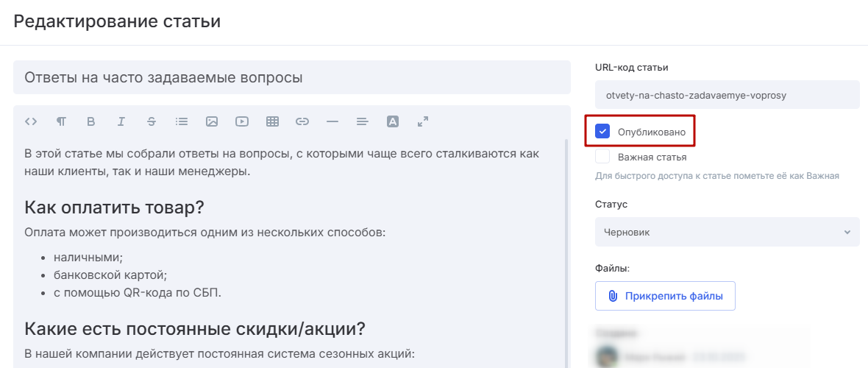868x368 pixels.
Task: Toggle HTML source code view
Action: 31,121
